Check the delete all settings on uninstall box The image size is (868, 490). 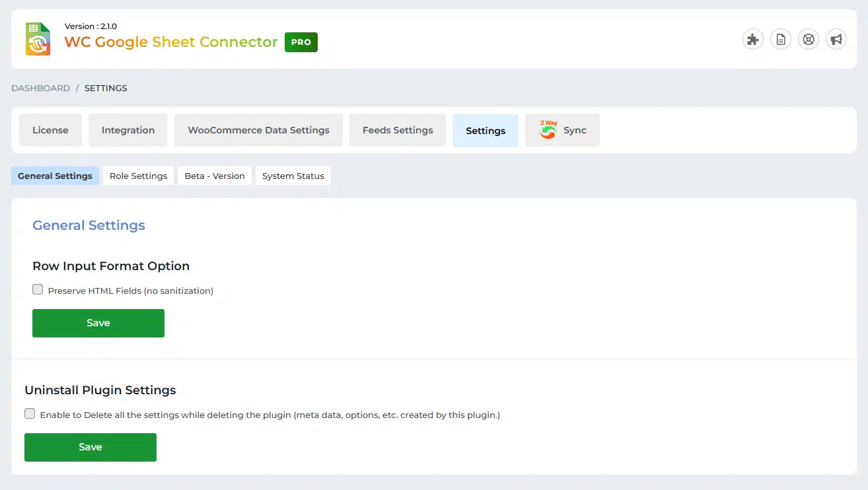pos(30,414)
